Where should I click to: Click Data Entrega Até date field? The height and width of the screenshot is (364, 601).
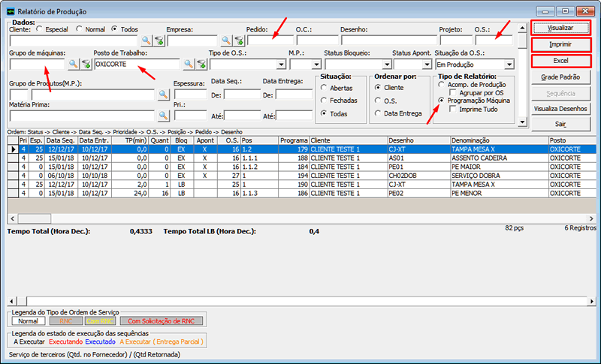294,116
